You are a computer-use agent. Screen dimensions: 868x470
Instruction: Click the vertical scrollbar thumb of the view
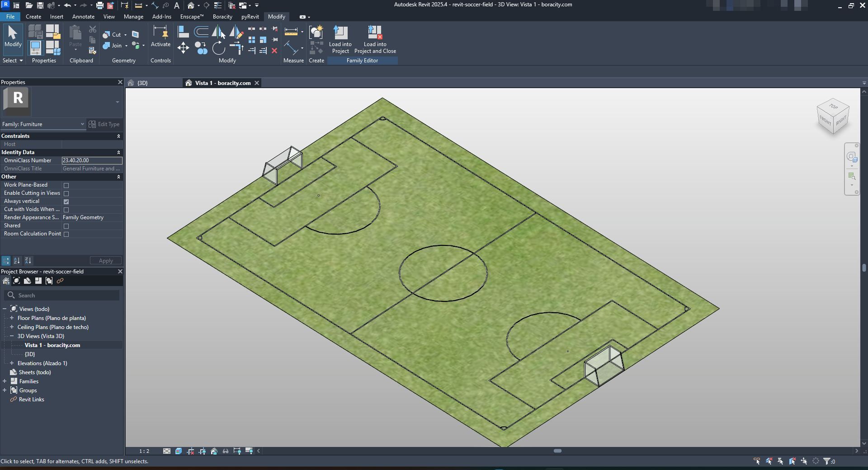click(x=864, y=268)
